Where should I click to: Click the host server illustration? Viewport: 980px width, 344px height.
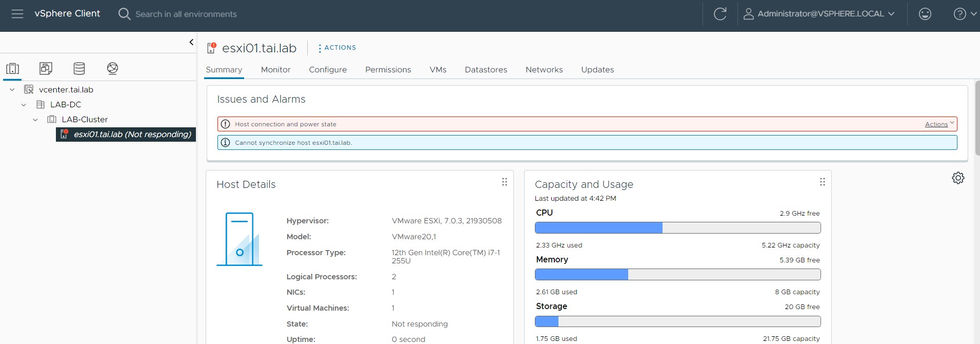[x=239, y=239]
